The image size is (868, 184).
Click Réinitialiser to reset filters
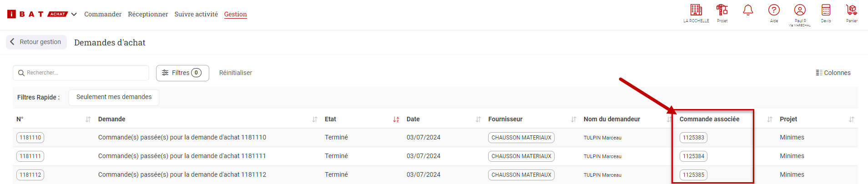[236, 73]
